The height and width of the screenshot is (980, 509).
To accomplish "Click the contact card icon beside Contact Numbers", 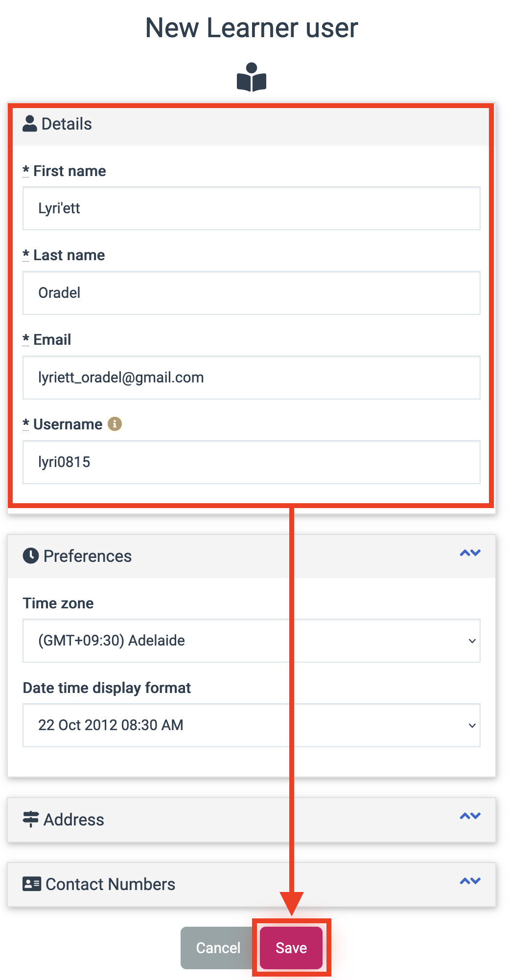I will pos(32,884).
